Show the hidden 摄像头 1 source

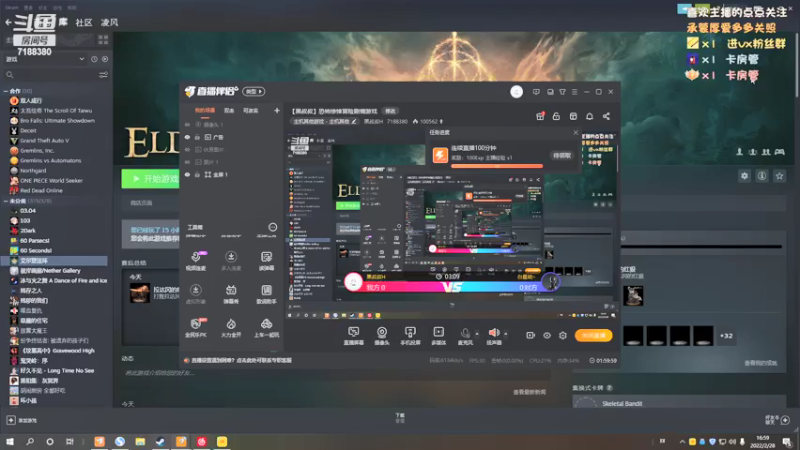(x=187, y=124)
